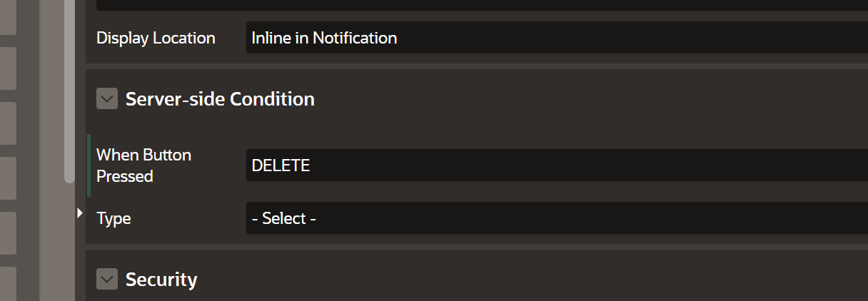Click the white triangle pane splitter handle
The image size is (868, 301).
pos(80,213)
